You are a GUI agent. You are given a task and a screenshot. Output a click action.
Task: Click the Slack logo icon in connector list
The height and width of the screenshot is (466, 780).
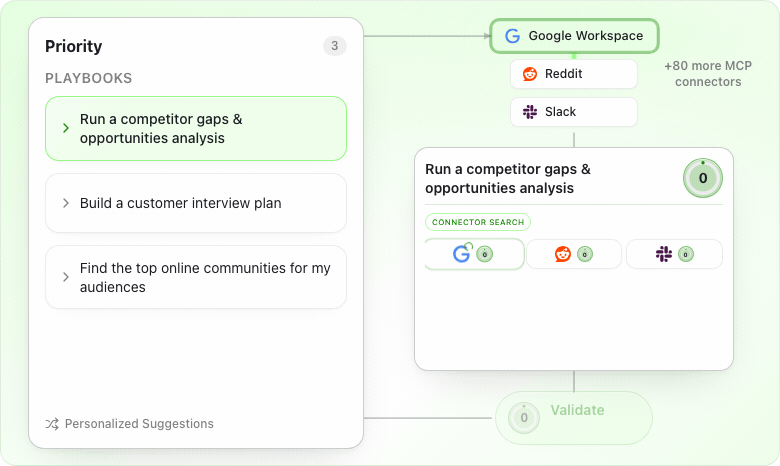pos(530,112)
